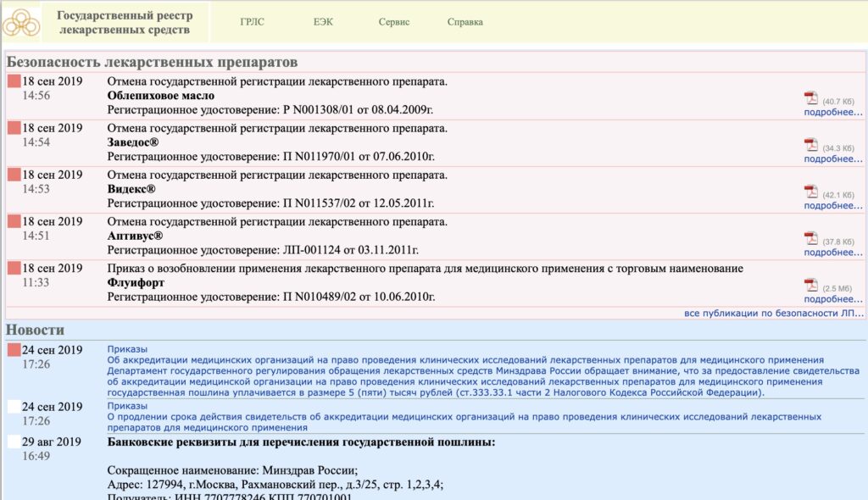
Task: Open 'подробнее...' for Флуифорт
Action: 833,299
